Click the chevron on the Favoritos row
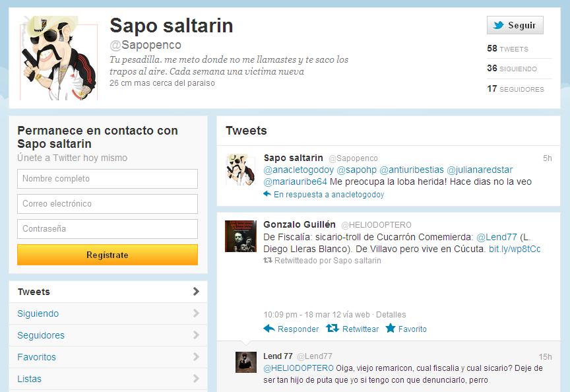This screenshot has height=392, width=570. (196, 357)
